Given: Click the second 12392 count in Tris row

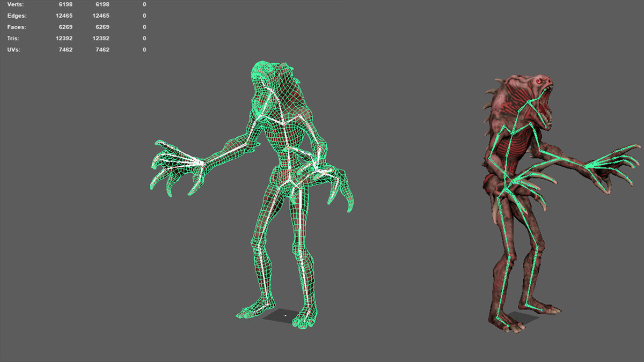Looking at the screenshot, I should (101, 38).
